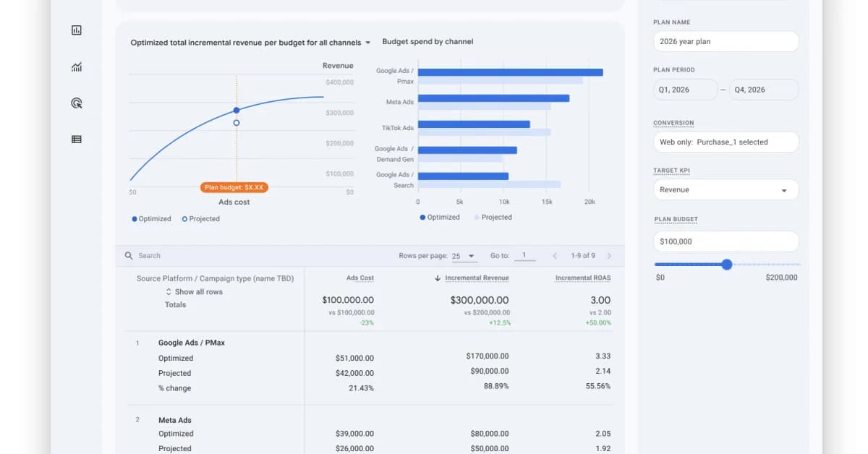
Task: Click the $170,000.00 optimized revenue value
Action: pos(488,356)
